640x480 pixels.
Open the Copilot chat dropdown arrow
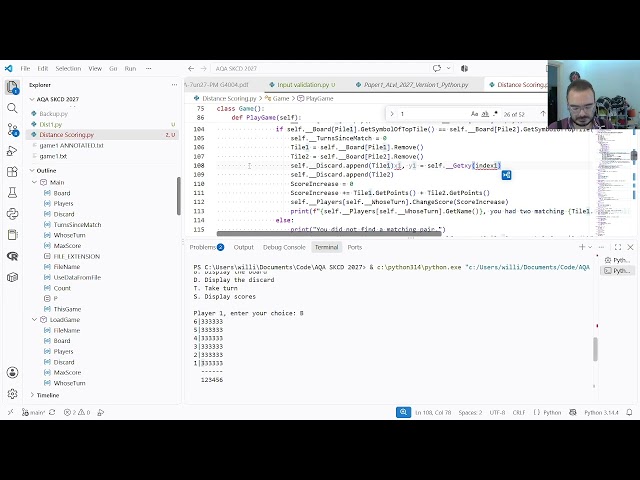449,69
